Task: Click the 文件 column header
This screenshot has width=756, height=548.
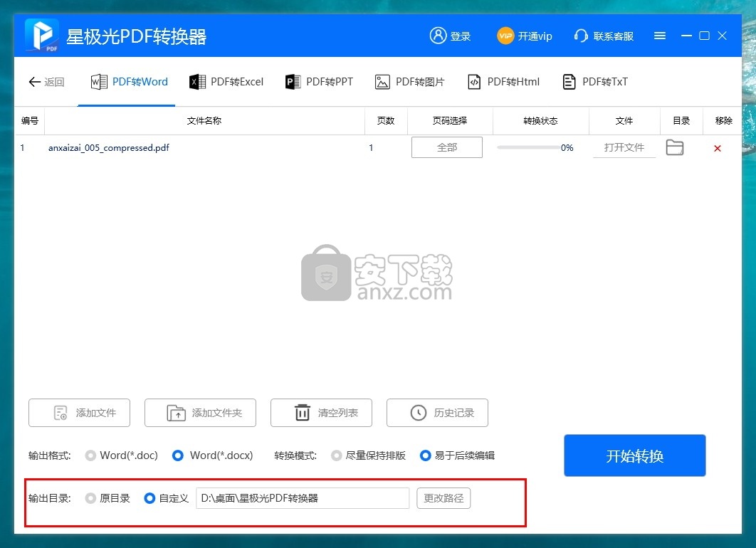Action: point(624,120)
